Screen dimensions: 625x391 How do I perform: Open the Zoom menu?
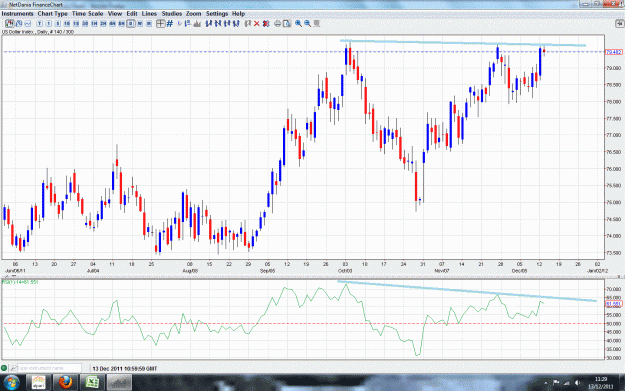(194, 14)
